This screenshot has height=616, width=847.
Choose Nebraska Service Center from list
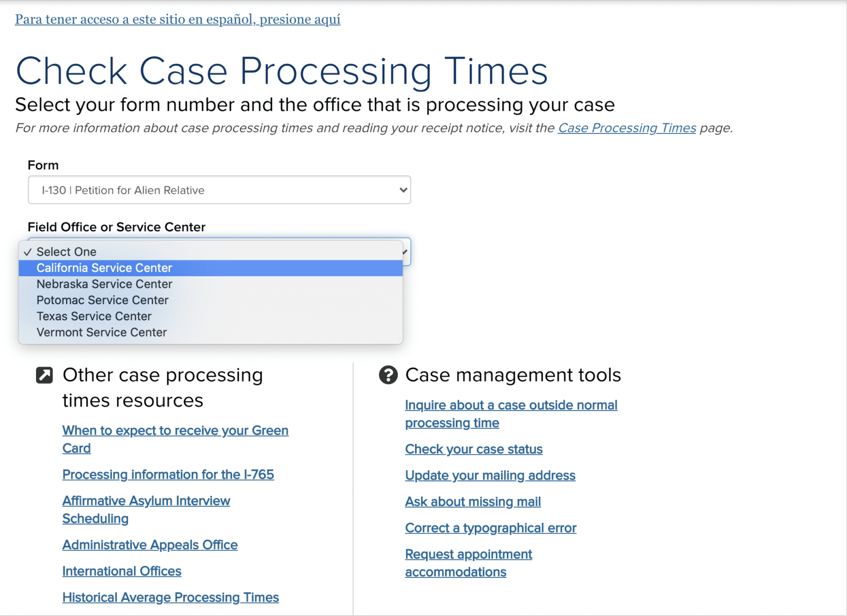(x=211, y=284)
